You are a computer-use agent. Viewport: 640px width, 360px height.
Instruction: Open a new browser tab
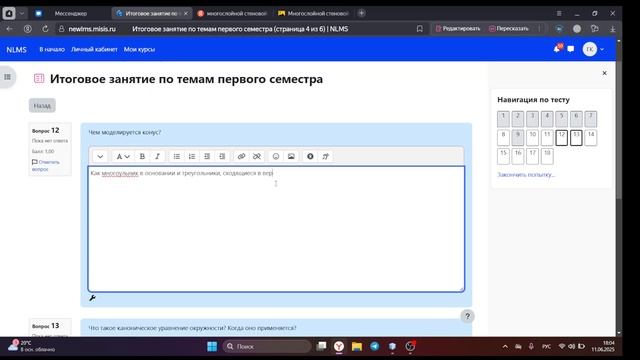pos(361,13)
